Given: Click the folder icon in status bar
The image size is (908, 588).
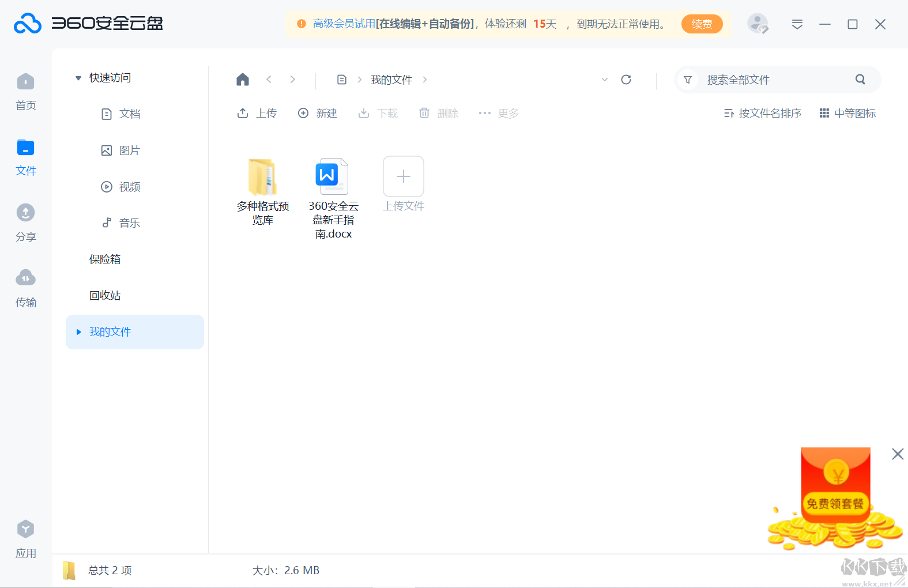Looking at the screenshot, I should (x=69, y=571).
